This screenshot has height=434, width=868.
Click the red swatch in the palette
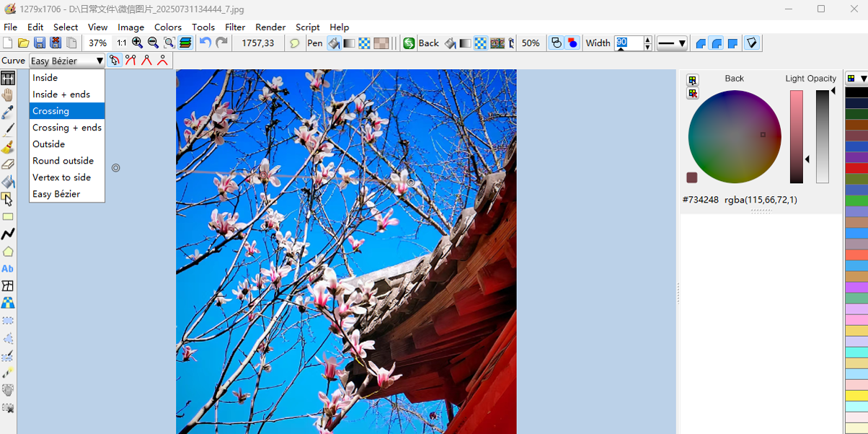click(x=856, y=168)
